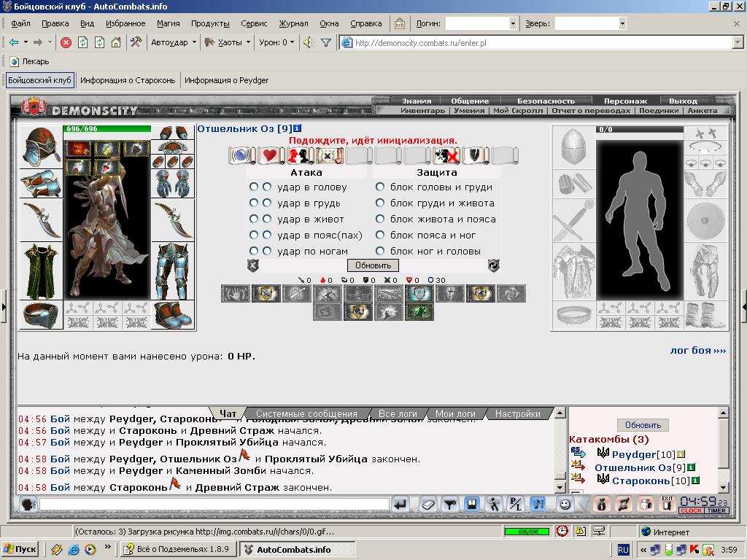Switch to Системные сообщения tab
The width and height of the screenshot is (747, 560).
click(306, 414)
